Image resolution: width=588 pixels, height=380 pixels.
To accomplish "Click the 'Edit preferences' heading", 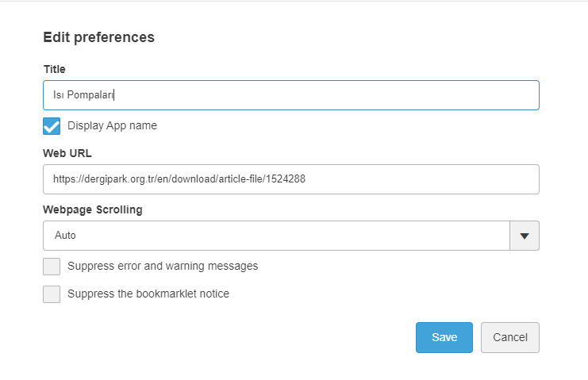I will [x=98, y=37].
